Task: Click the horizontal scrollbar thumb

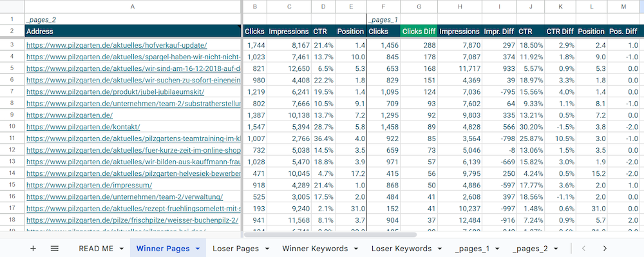Action: [330, 235]
